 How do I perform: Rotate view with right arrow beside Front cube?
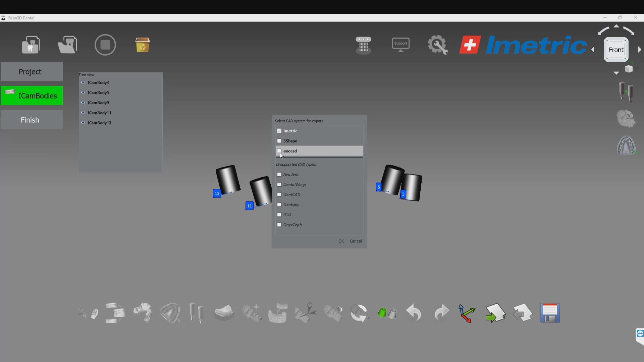pos(640,50)
